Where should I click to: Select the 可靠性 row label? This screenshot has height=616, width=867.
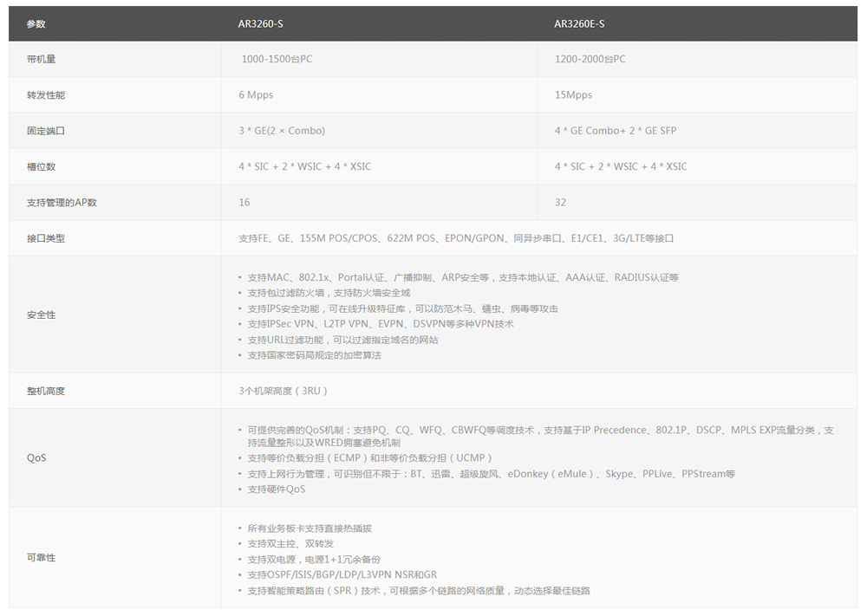coord(36,557)
